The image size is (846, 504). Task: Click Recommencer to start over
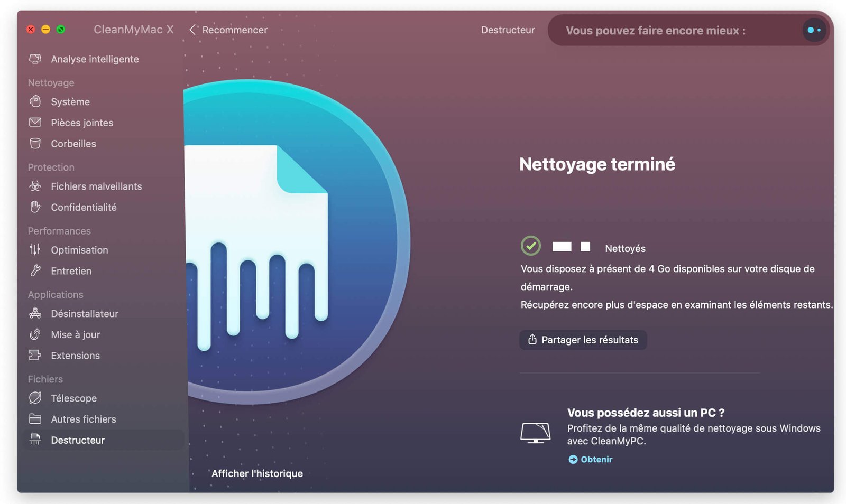pos(235,30)
